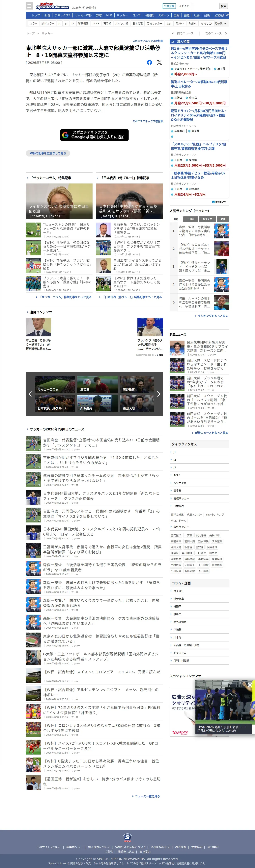Image resolution: width=255 pixels, height=868 pixels.
Task: Select the 欧州CL subnavigation item
Action: tap(180, 24)
